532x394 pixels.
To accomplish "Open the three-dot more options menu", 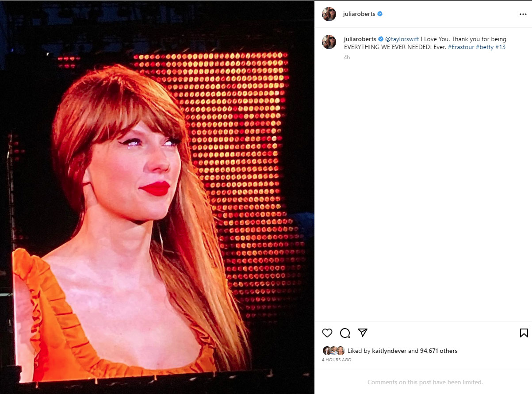I will [x=523, y=14].
